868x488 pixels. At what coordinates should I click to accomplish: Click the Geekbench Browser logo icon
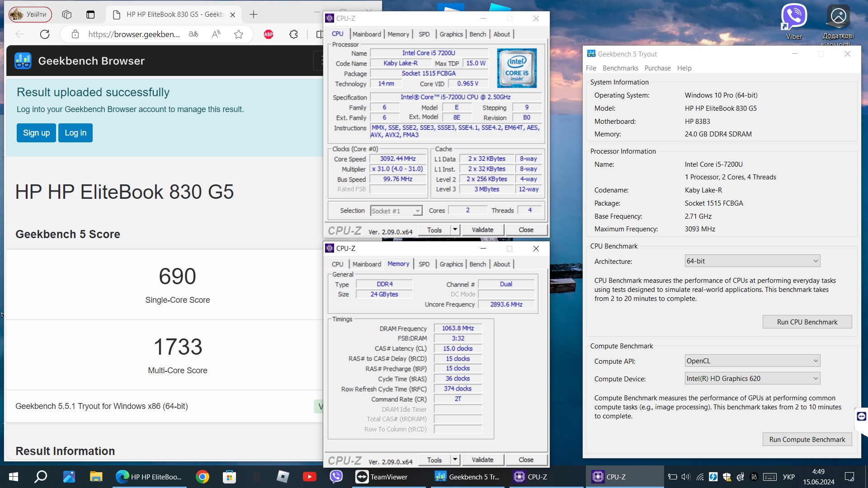coord(23,61)
